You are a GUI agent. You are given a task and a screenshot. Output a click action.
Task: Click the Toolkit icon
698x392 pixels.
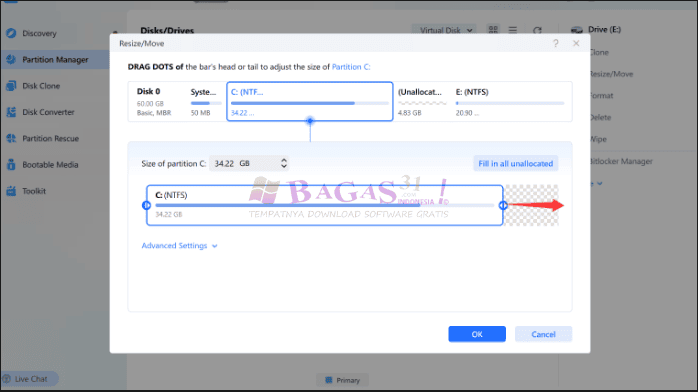click(x=11, y=190)
